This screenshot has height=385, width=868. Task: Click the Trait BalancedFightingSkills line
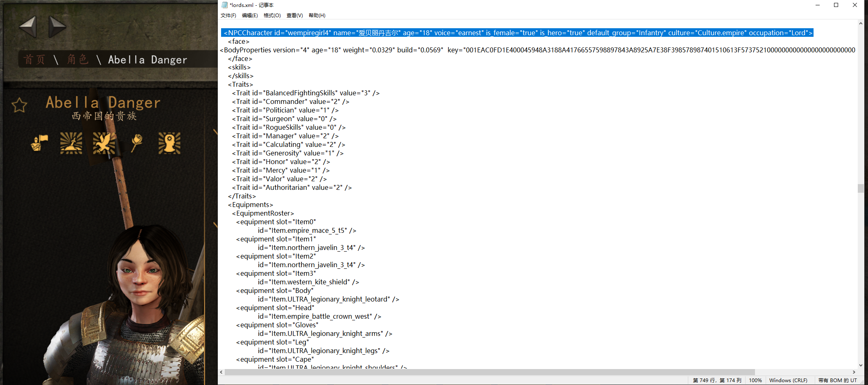(306, 93)
